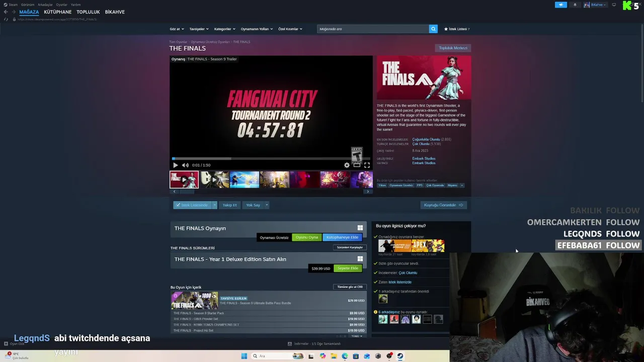Go back with the navigation arrow

(x=6, y=12)
